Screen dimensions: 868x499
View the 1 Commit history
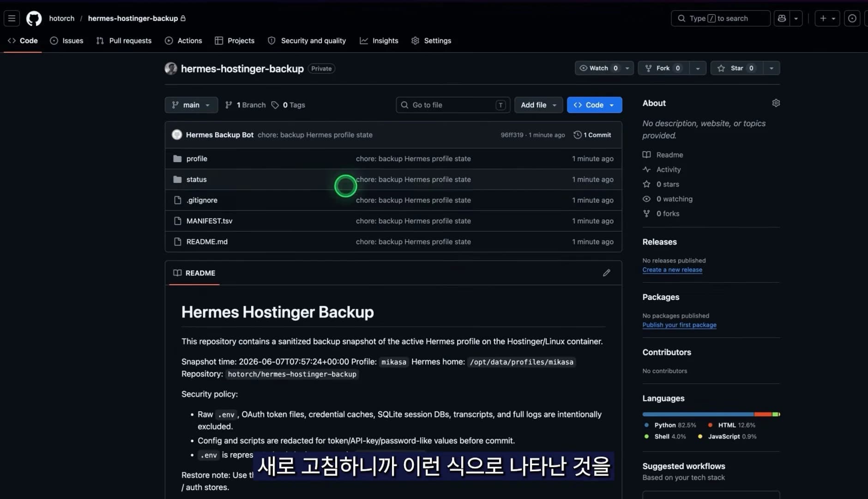click(x=592, y=135)
